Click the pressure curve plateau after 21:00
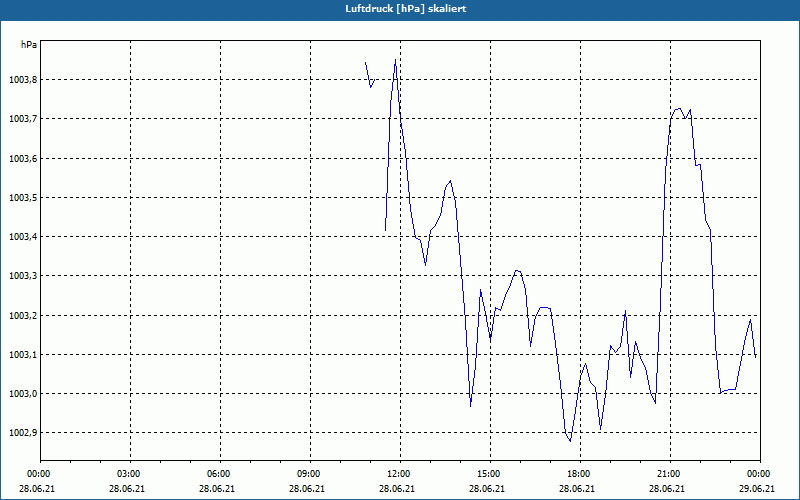800x500 pixels. [680, 112]
